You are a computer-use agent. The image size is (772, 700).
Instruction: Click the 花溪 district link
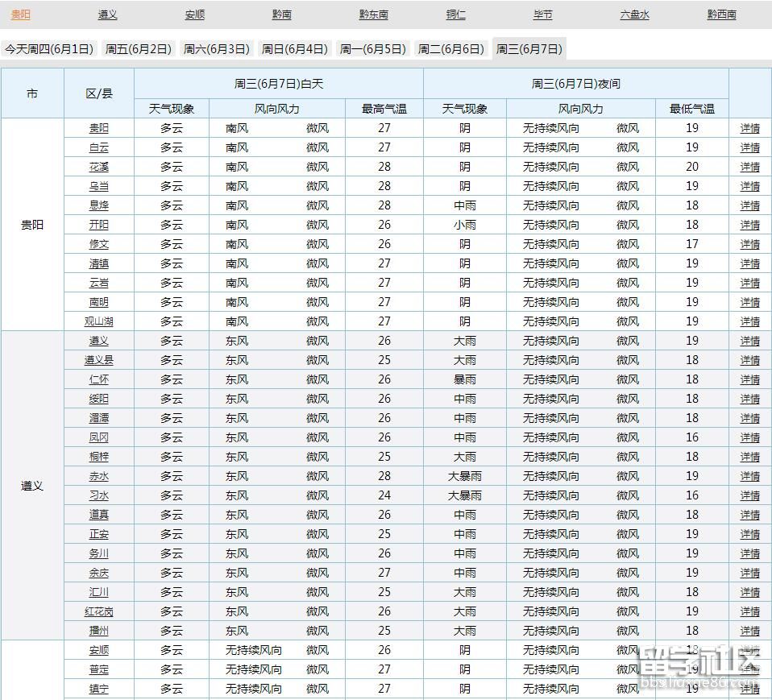click(98, 167)
